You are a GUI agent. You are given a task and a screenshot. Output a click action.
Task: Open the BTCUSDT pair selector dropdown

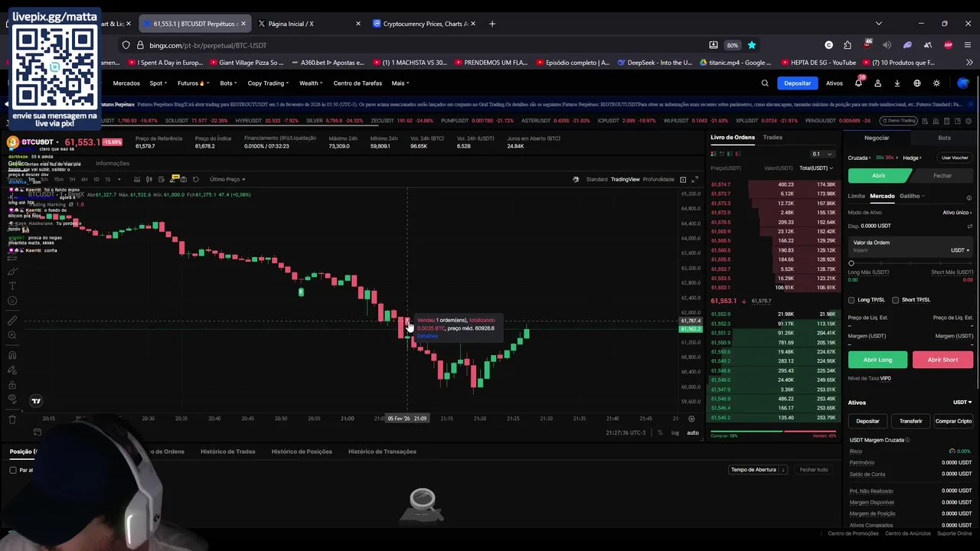40,142
